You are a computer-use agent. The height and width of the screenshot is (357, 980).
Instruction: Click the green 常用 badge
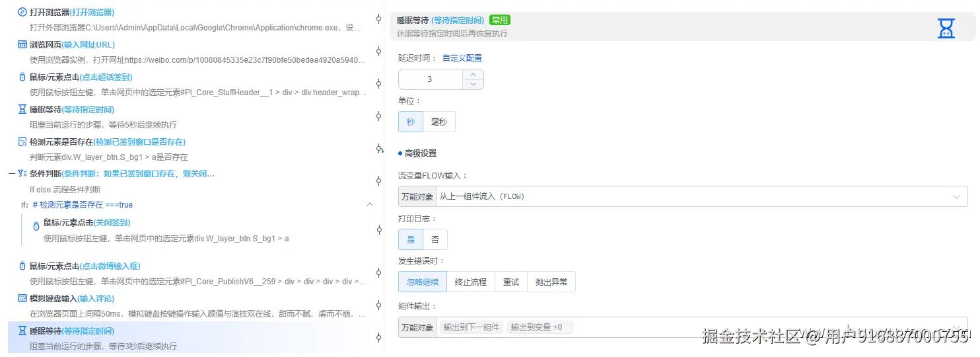point(500,20)
